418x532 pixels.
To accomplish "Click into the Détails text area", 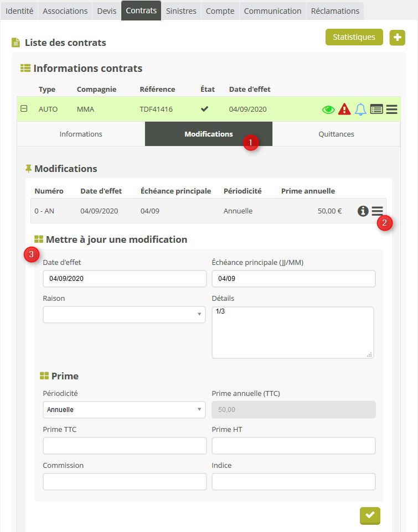I will click(292, 332).
